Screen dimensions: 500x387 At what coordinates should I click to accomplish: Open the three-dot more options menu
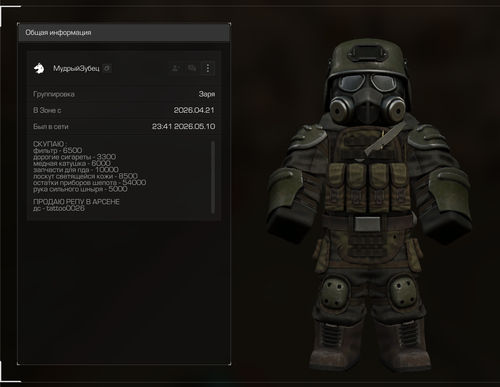click(208, 68)
